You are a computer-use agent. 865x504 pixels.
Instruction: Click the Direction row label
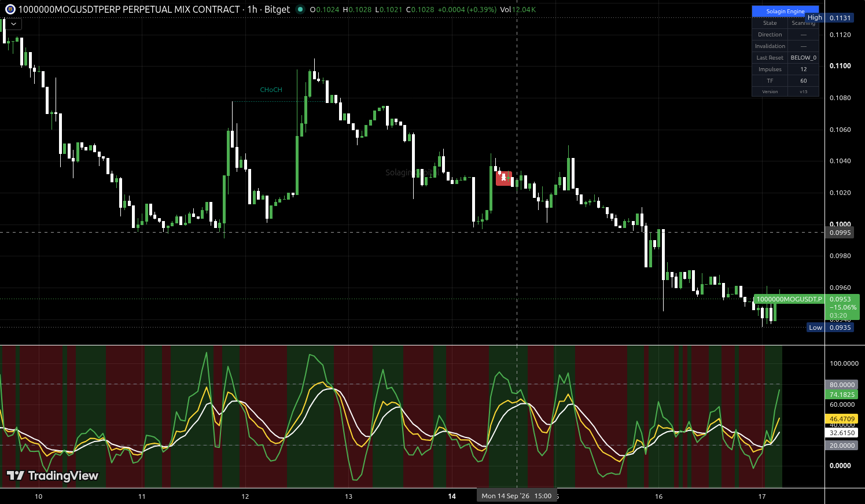pos(770,35)
